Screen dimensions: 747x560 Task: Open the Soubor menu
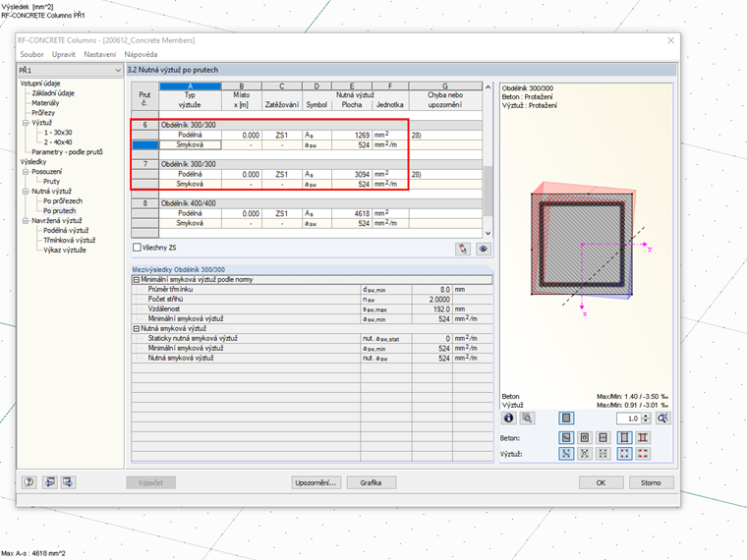31,54
